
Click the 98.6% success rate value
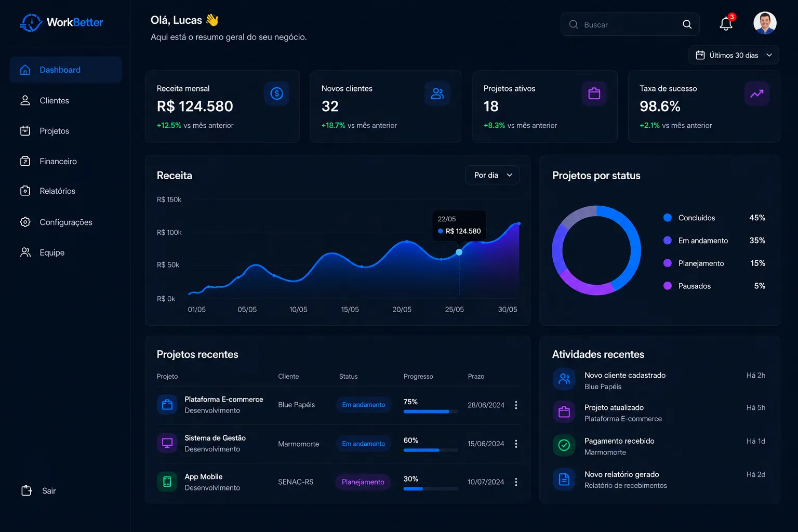point(660,106)
